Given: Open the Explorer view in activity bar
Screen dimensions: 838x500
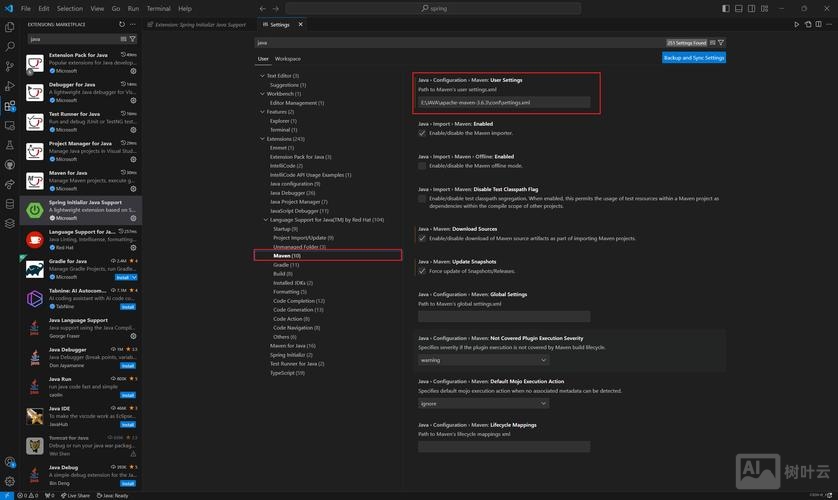Looking at the screenshot, I should coord(10,27).
